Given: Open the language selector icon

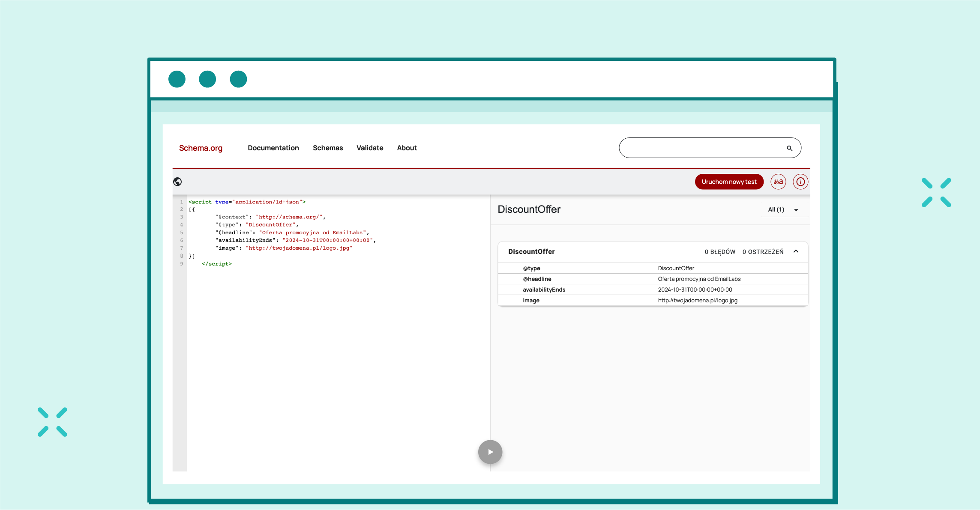Looking at the screenshot, I should click(x=778, y=182).
